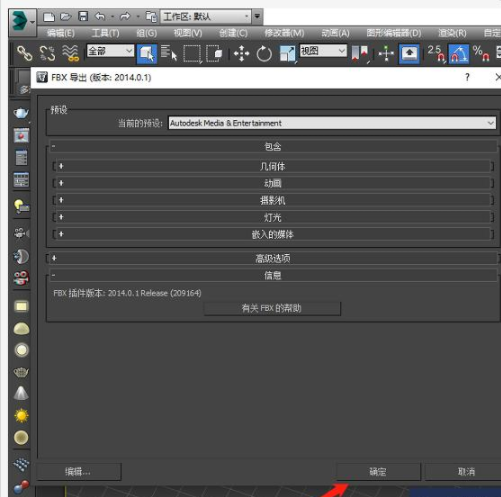
Task: Undo last action with the undo arrow
Action: [x=100, y=16]
